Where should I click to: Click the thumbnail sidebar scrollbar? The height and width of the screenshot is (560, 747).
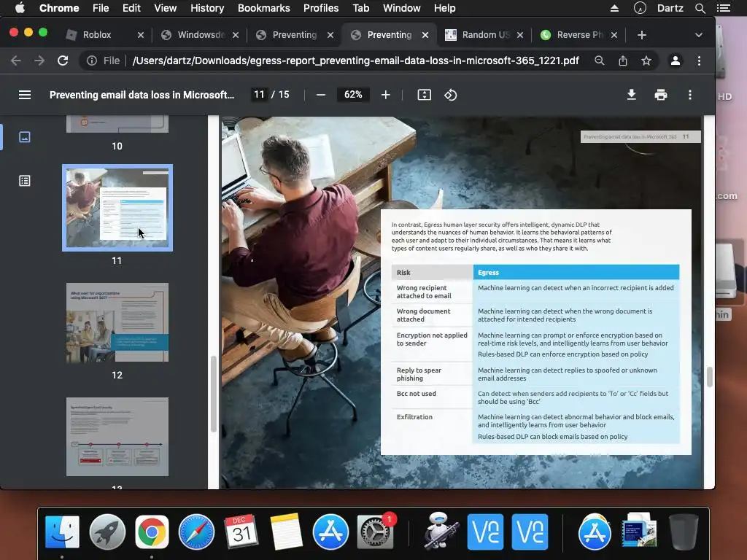pyautogui.click(x=214, y=394)
